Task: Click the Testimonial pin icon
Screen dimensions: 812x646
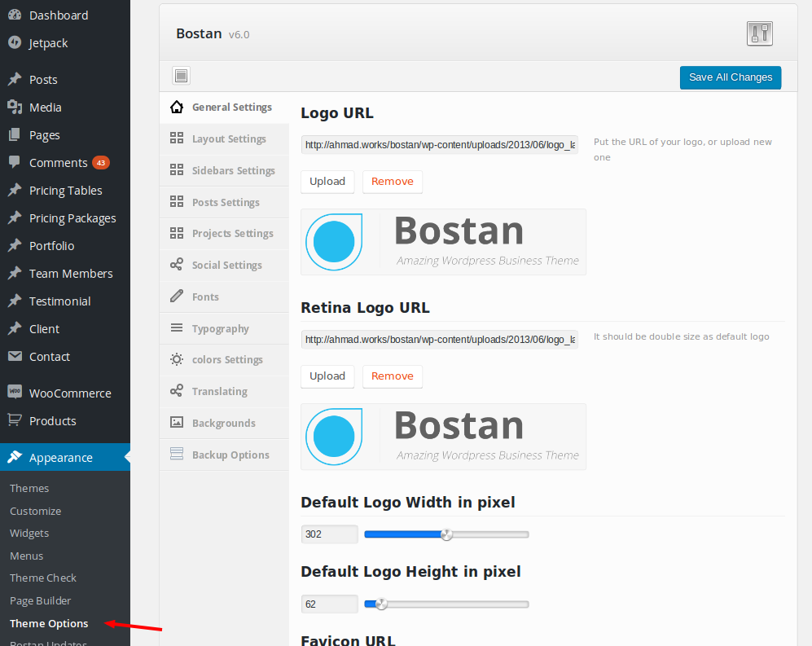Action: pos(15,301)
